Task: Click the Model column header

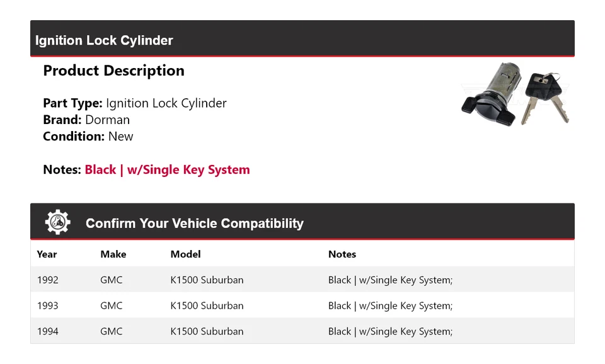Action: [185, 254]
